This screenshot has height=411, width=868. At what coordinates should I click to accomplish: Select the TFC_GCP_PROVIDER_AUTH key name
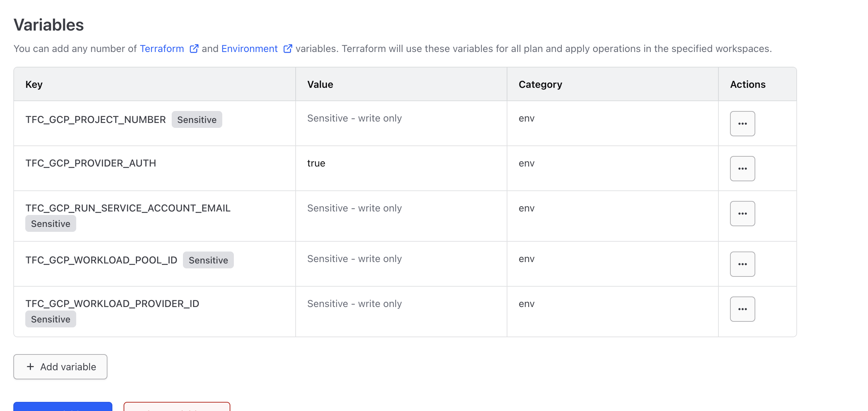coord(91,163)
